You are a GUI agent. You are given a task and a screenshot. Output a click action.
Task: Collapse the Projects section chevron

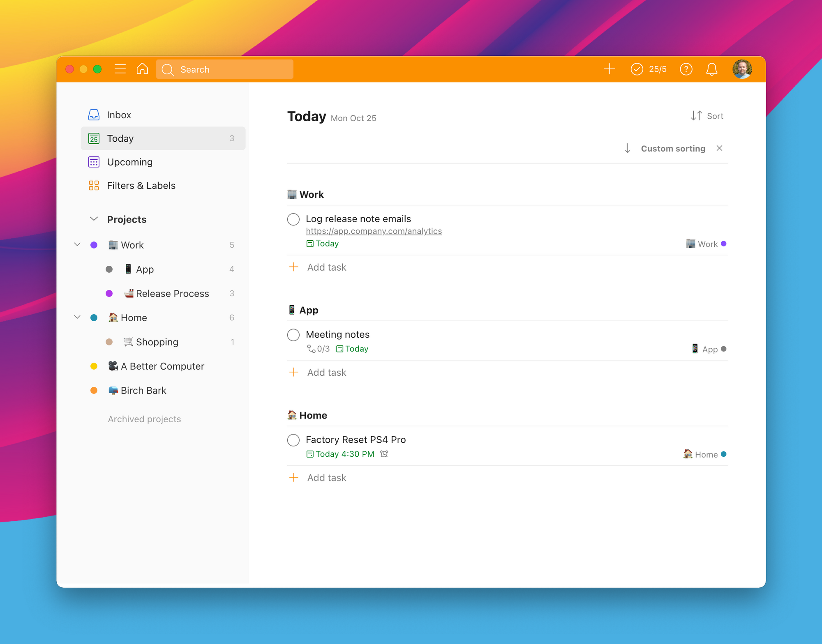click(94, 219)
